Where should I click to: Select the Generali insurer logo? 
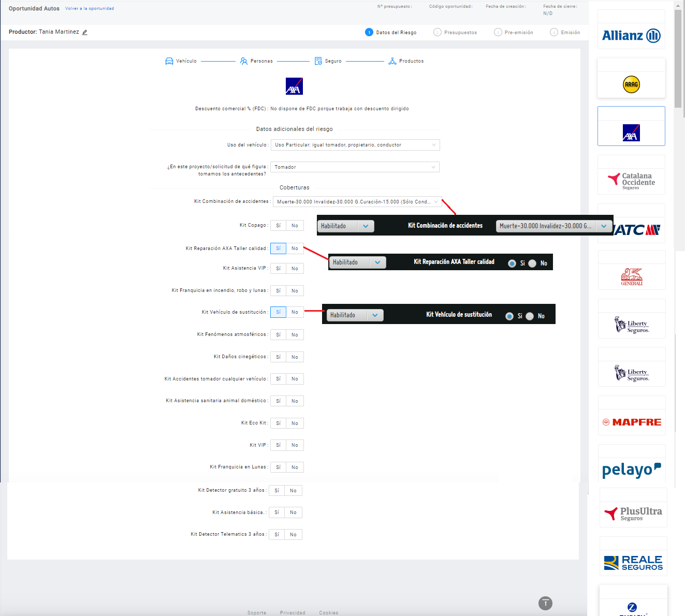click(x=632, y=277)
